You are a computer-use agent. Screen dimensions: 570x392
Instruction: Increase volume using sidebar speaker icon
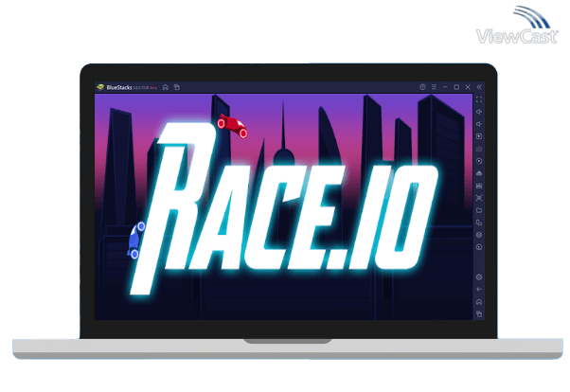point(479,112)
